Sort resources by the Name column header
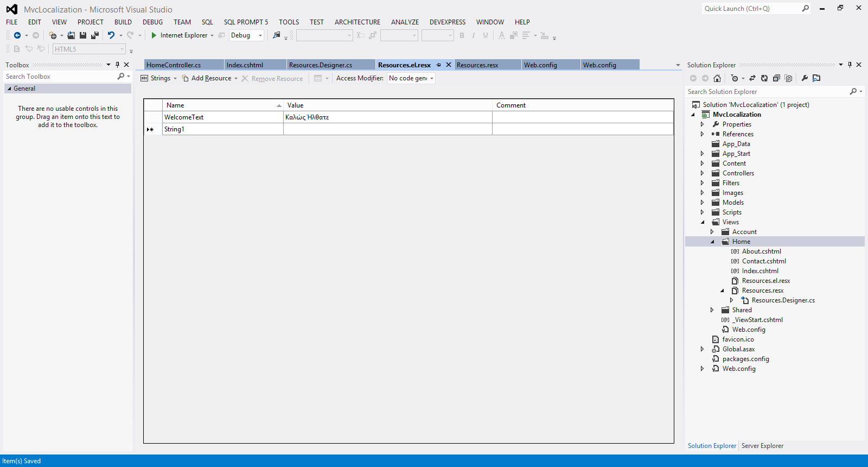868x467 pixels. (222, 105)
